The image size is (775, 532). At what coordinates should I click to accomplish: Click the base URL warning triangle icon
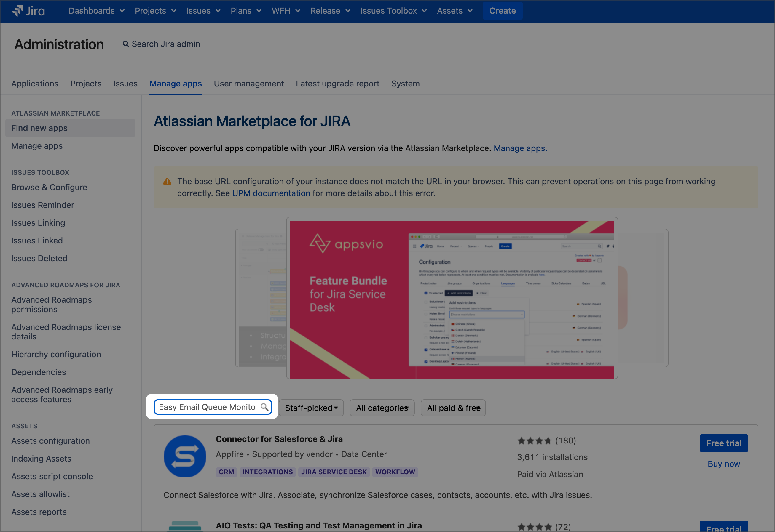tap(167, 181)
